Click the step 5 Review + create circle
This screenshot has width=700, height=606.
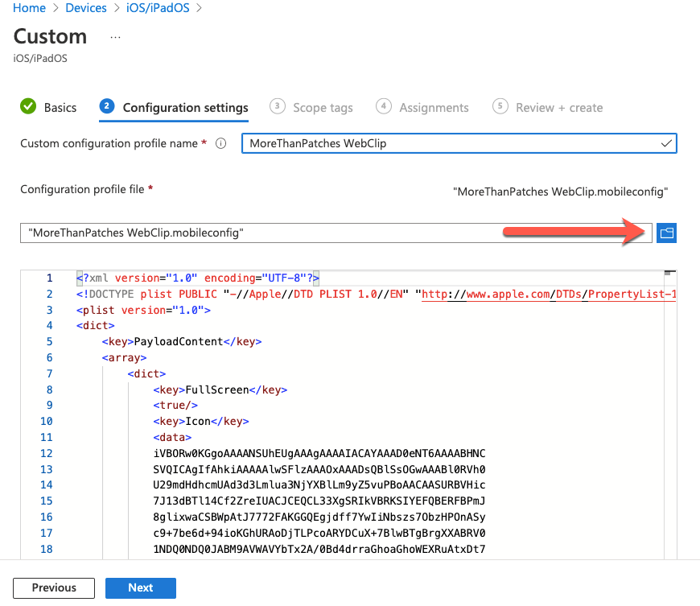point(500,107)
